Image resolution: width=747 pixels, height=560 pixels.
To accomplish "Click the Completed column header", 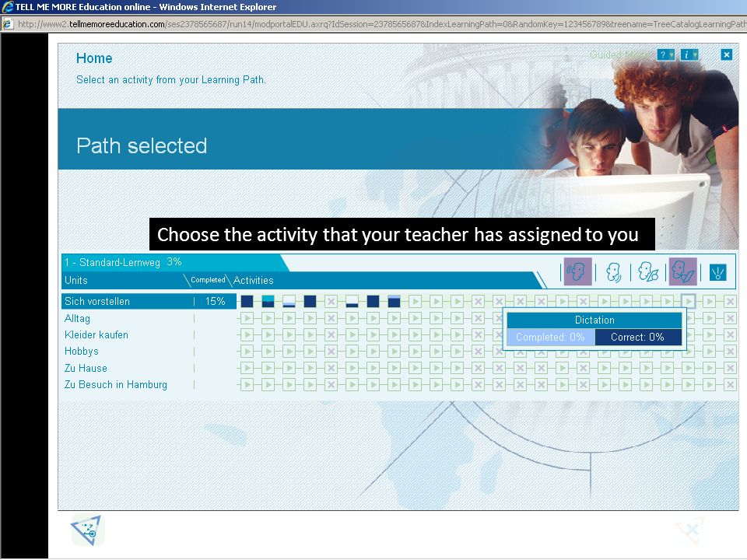I will point(208,280).
